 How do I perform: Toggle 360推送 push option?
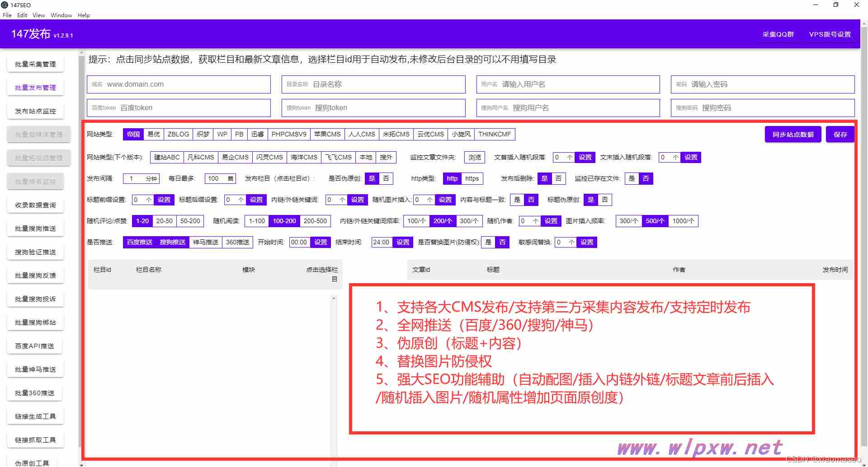tap(237, 242)
